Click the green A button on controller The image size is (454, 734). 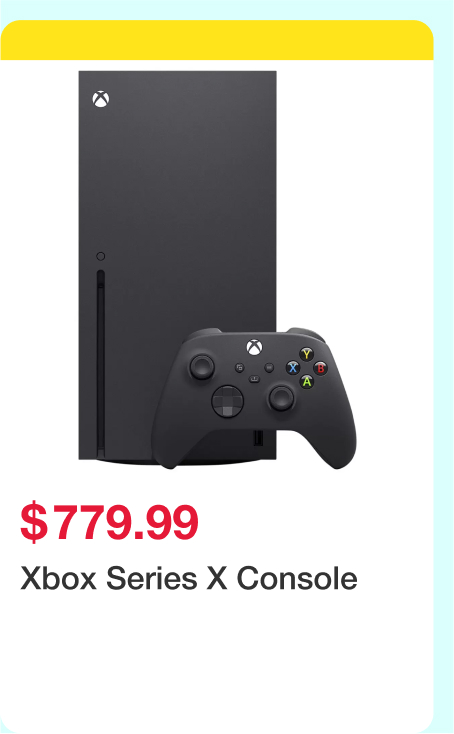[307, 382]
